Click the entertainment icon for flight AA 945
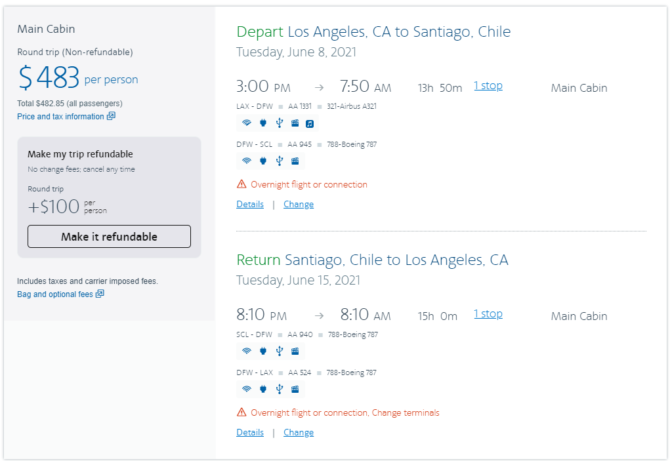The width and height of the screenshot is (670, 461). (295, 161)
